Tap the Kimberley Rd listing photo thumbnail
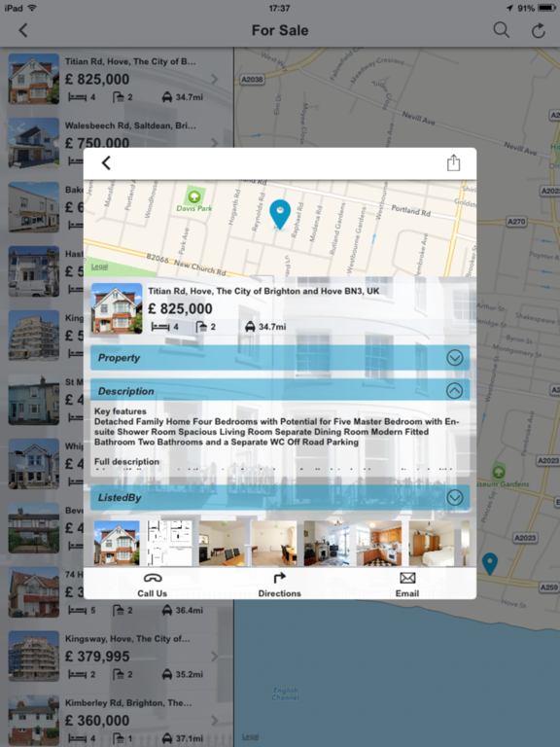The width and height of the screenshot is (560, 747). [x=34, y=721]
